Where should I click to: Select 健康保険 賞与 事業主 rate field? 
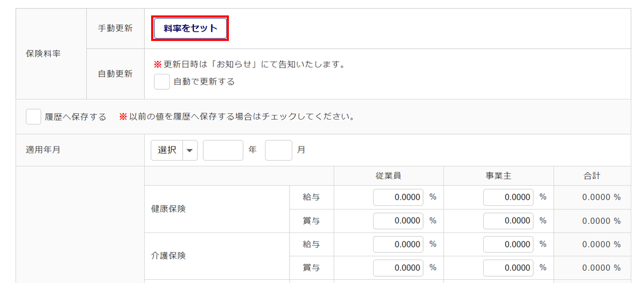coord(508,221)
